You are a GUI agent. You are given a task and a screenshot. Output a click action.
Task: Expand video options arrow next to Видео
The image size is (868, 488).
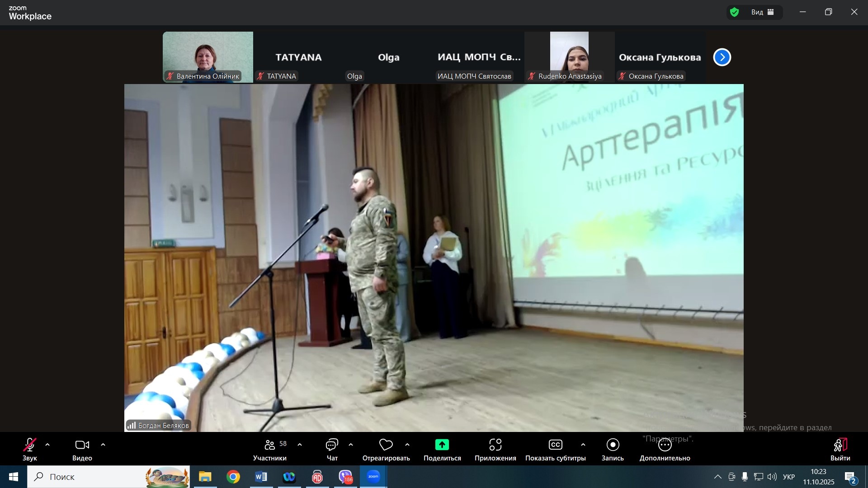pos(103,445)
